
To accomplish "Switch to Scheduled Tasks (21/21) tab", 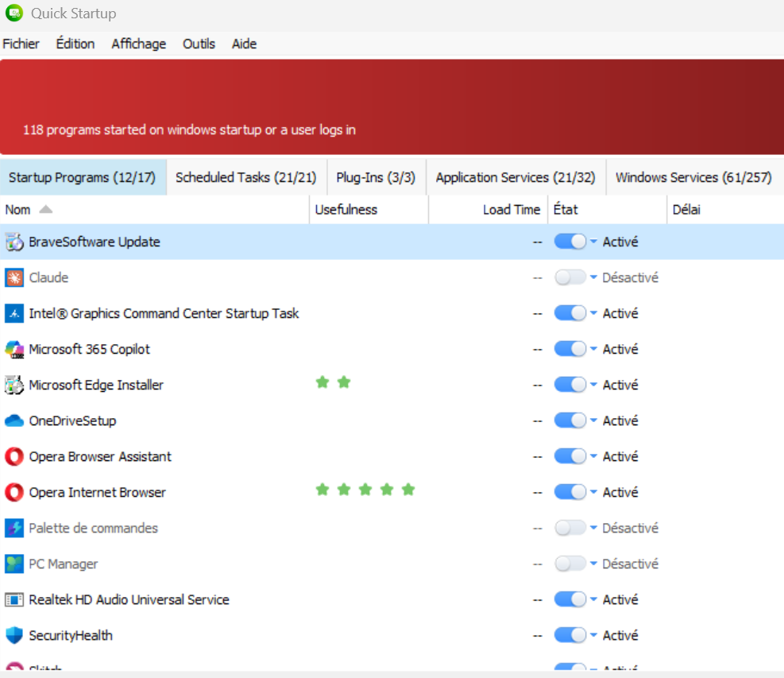I will click(246, 177).
